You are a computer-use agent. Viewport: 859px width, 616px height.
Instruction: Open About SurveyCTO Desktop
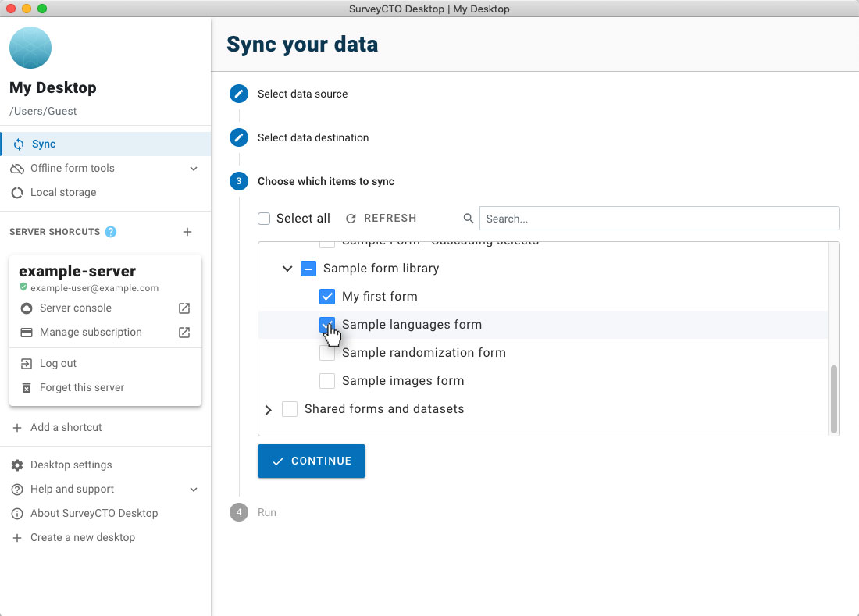coord(94,514)
